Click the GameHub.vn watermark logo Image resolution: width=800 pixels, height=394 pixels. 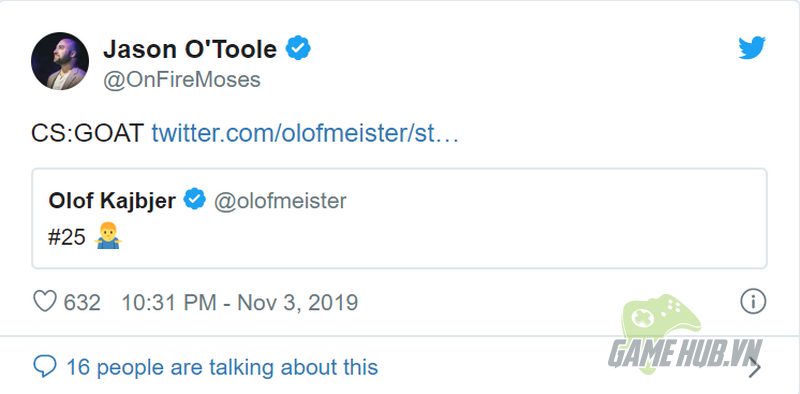click(x=685, y=336)
